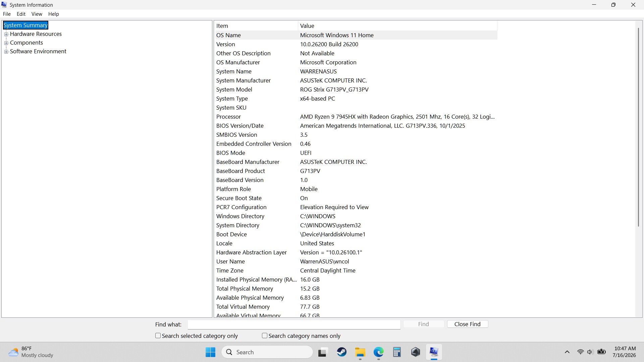Click the dark cube taskbar app icon
This screenshot has height=362, width=644.
(416, 352)
